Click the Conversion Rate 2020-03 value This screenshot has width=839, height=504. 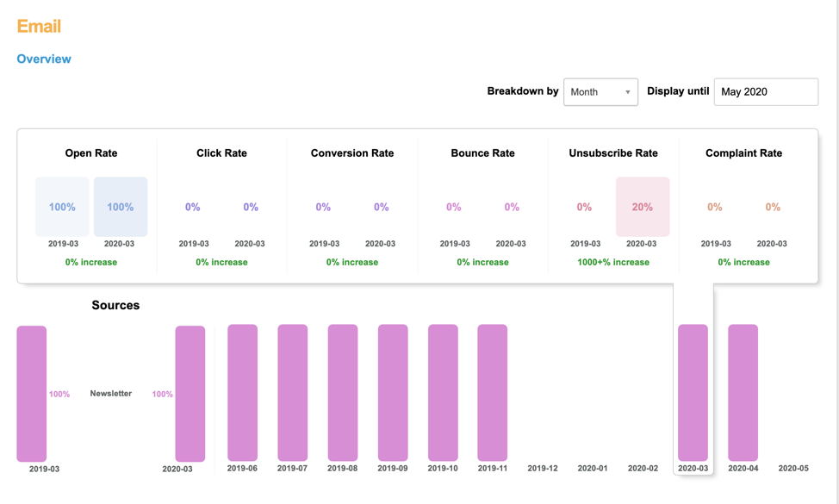point(381,207)
